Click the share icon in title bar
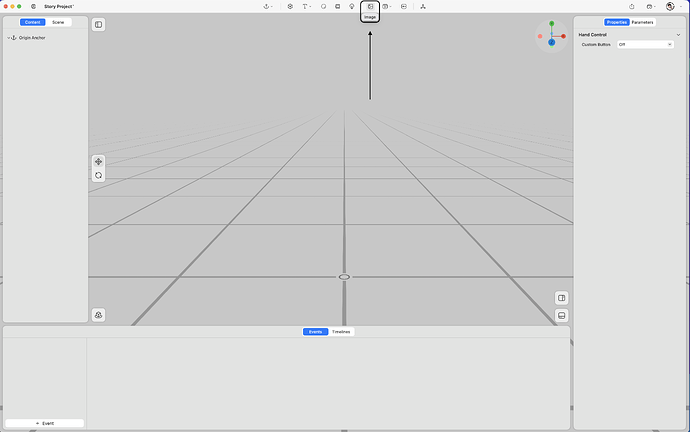The image size is (690, 432). [x=632, y=6]
